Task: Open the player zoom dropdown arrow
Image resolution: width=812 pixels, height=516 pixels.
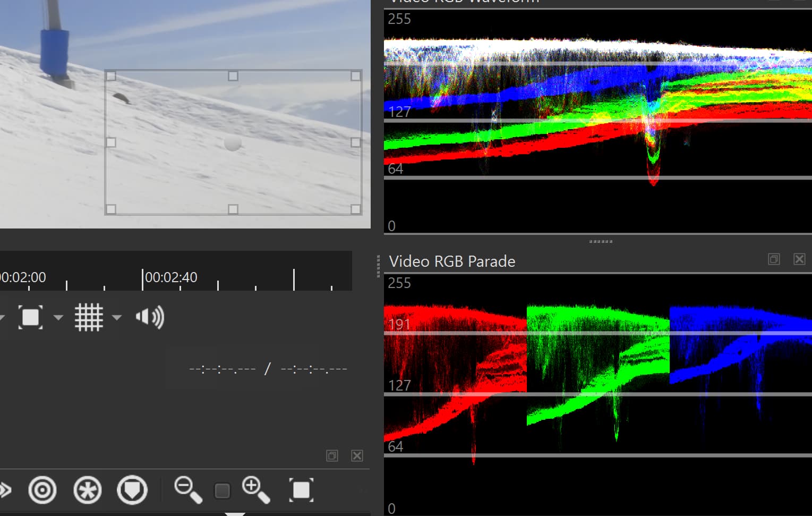Action: coord(58,318)
